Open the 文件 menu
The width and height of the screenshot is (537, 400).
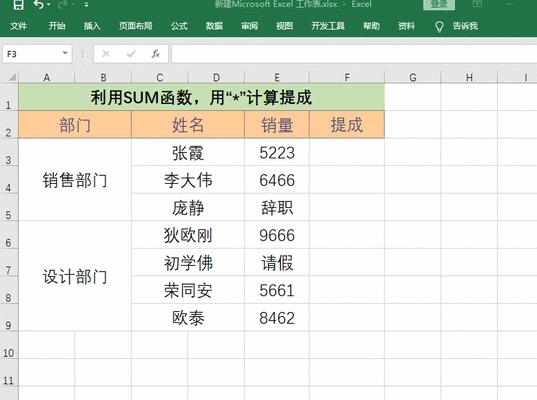pyautogui.click(x=18, y=26)
